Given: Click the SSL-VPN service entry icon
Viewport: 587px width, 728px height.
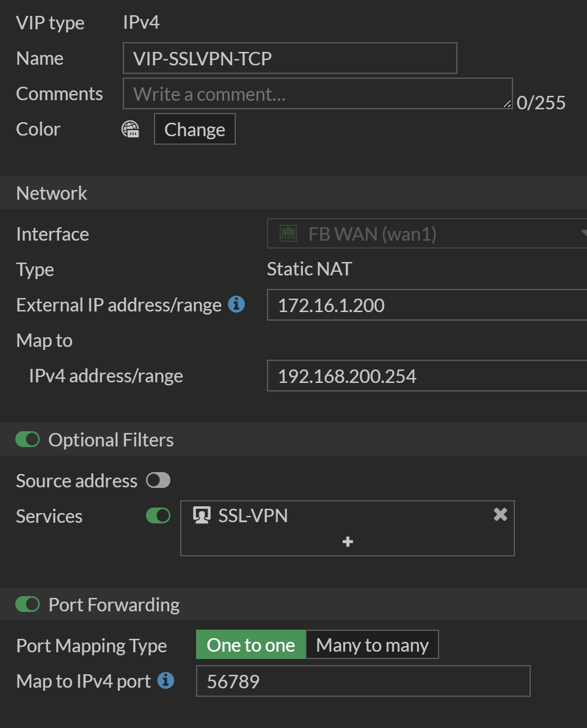Looking at the screenshot, I should click(x=201, y=515).
